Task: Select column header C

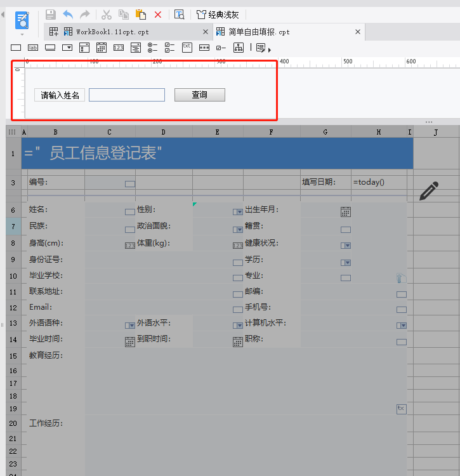Action: (110, 132)
